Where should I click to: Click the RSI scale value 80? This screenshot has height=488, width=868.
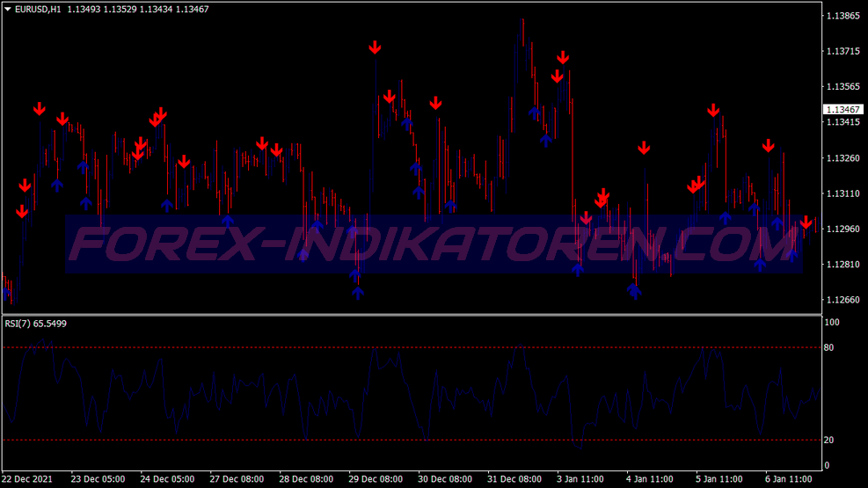[828, 347]
